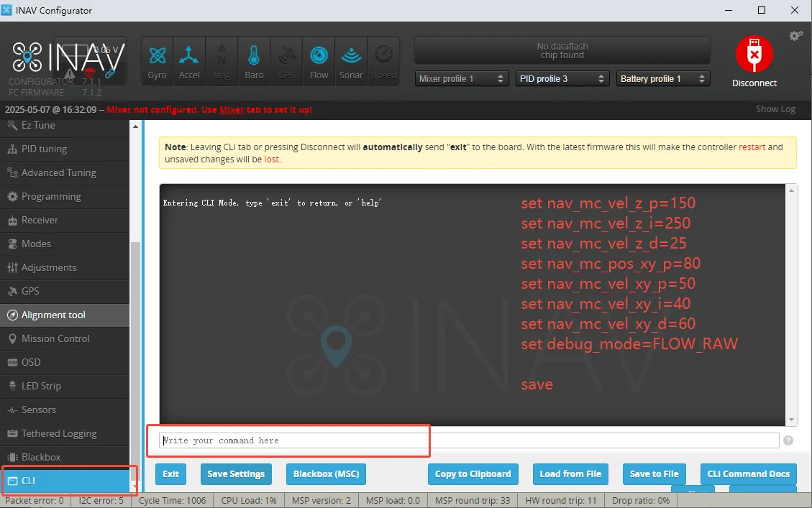Viewport: 812px width, 508px height.
Task: Click the Accel sensor status icon
Action: tap(189, 62)
